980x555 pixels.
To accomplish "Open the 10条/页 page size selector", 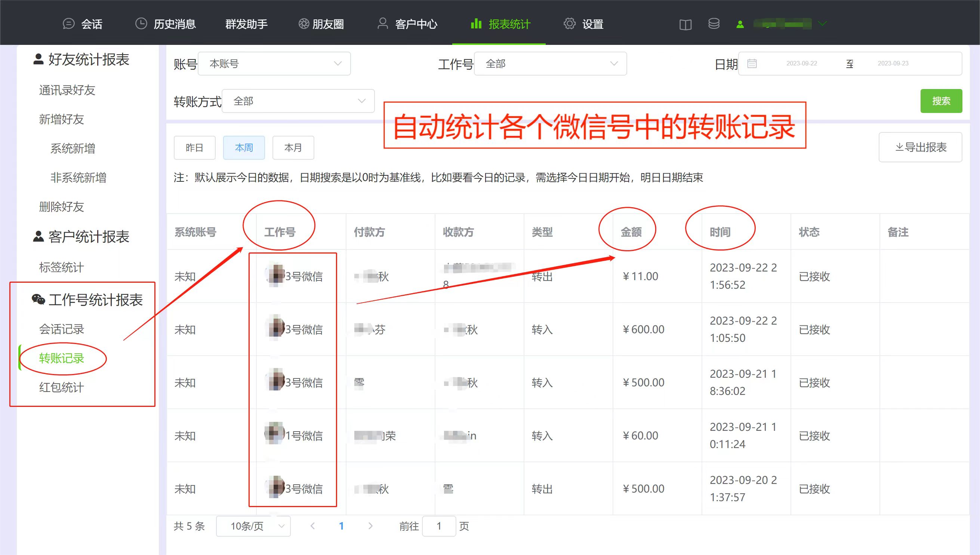I will click(253, 526).
